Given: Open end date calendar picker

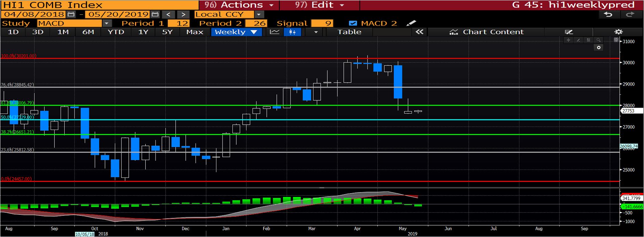Looking at the screenshot, I should click(x=155, y=14).
